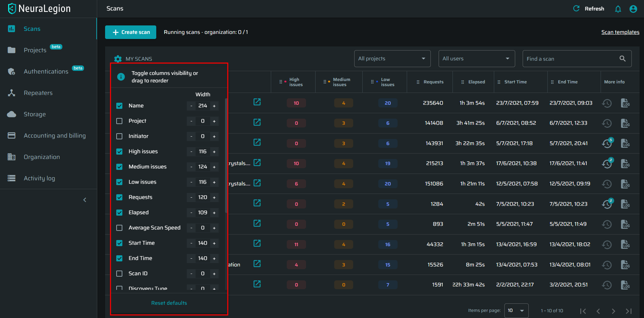644x318 pixels.
Task: Enable the Scan ID column checkbox
Action: pos(119,274)
